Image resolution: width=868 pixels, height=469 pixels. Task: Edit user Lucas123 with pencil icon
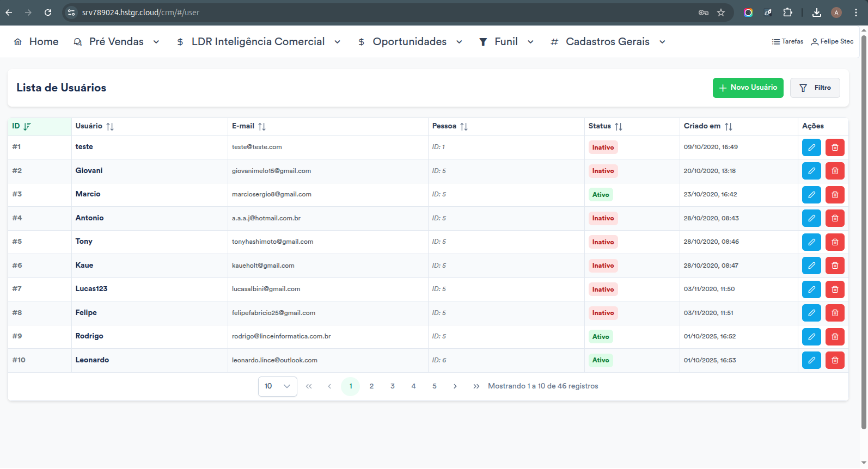point(811,289)
